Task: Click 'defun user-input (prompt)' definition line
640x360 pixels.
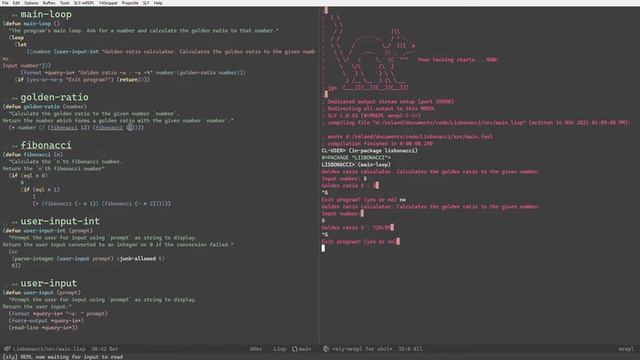Action: (x=42, y=293)
